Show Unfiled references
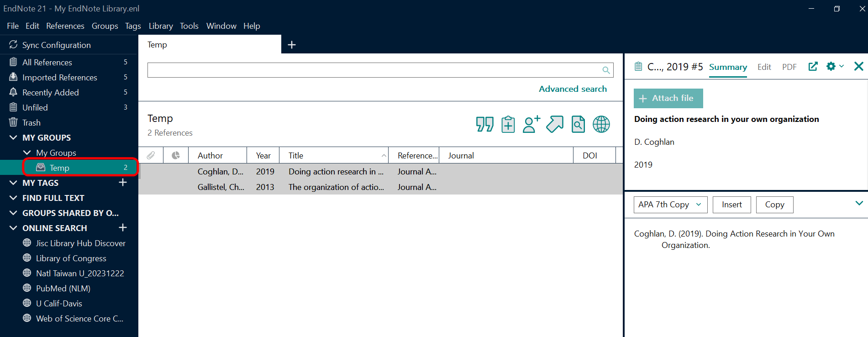This screenshot has height=337, width=868. [x=69, y=107]
